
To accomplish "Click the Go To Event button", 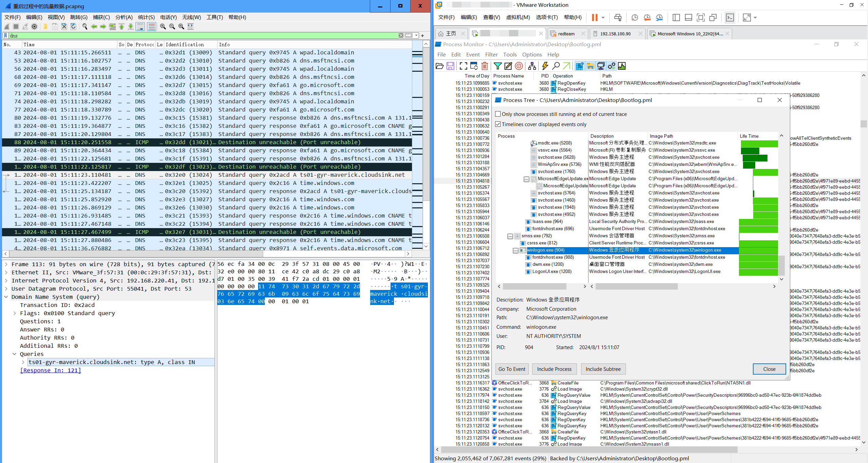I will click(x=512, y=369).
